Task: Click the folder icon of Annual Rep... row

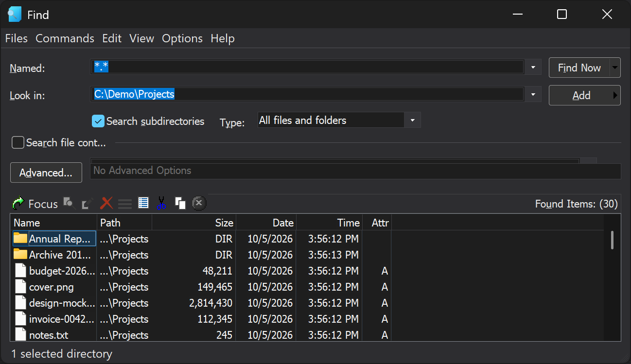Action: click(x=20, y=238)
